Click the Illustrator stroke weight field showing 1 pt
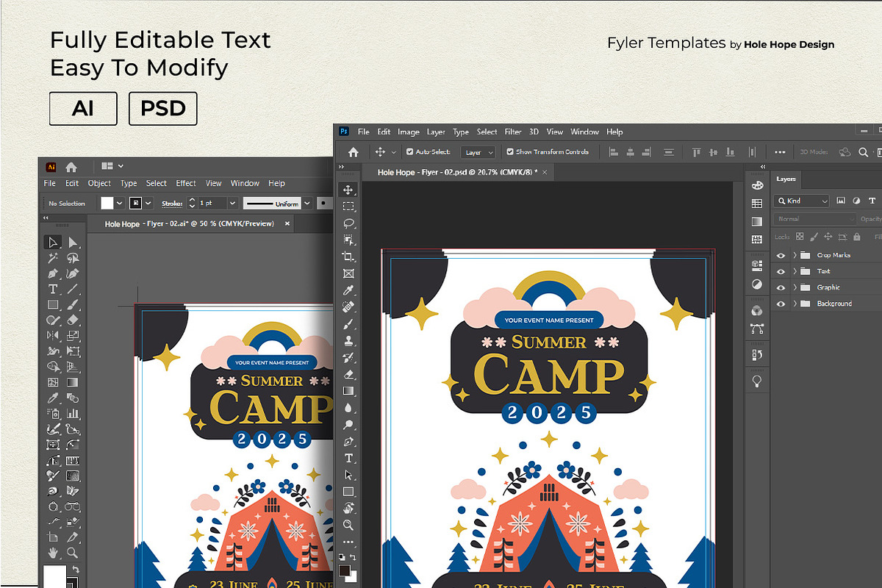The height and width of the screenshot is (588, 882). [212, 203]
